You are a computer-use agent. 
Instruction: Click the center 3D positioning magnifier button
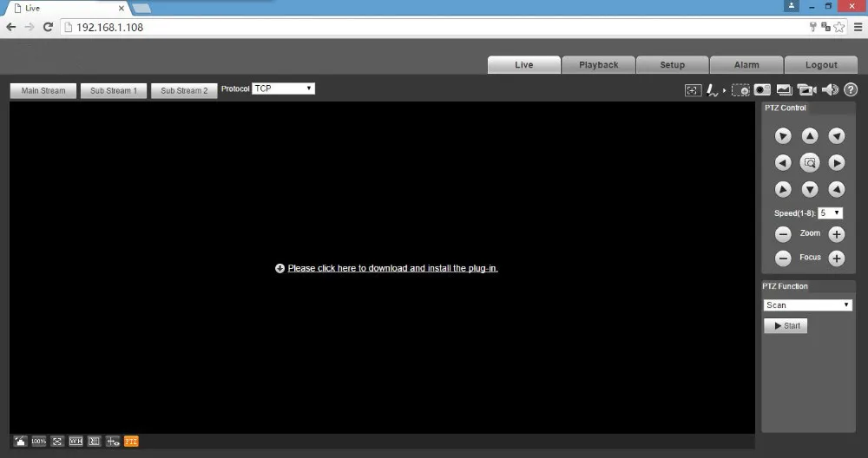810,162
